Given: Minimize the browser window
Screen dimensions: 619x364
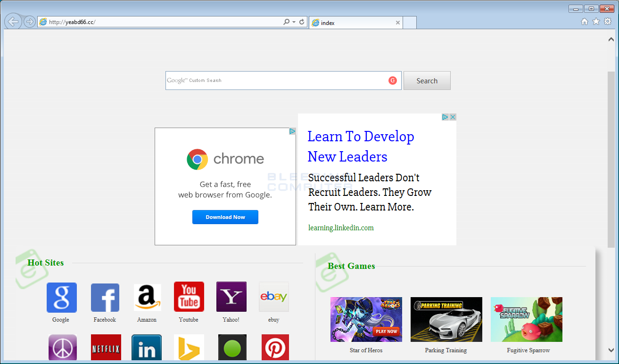Looking at the screenshot, I should pos(576,8).
